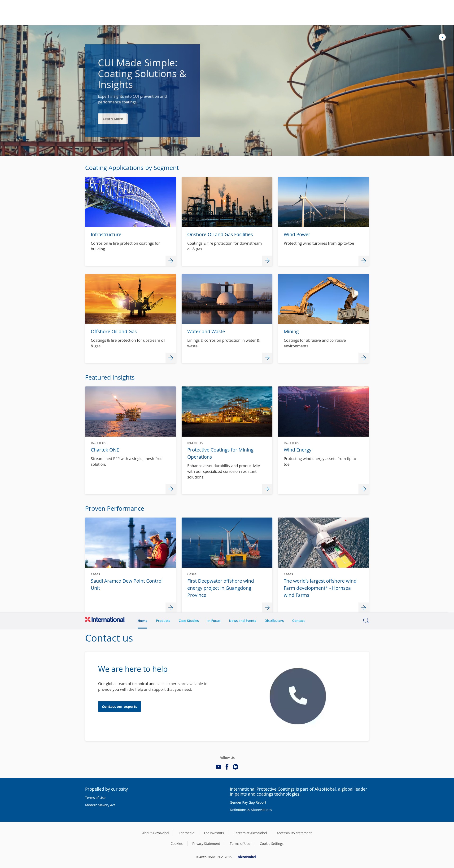Screen dimensions: 454x868
Task: Click the Onshore Oil and Gas arrow
Action: (x=267, y=261)
